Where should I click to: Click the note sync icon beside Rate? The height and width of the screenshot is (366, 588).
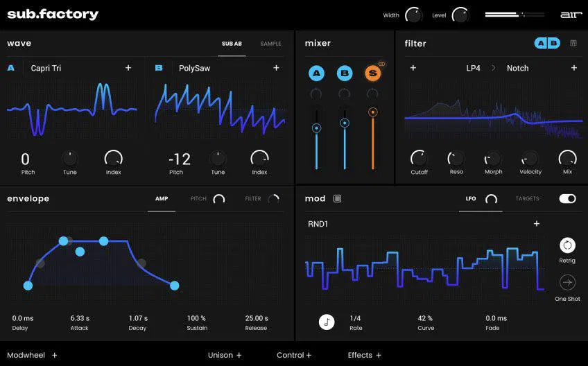click(x=327, y=322)
